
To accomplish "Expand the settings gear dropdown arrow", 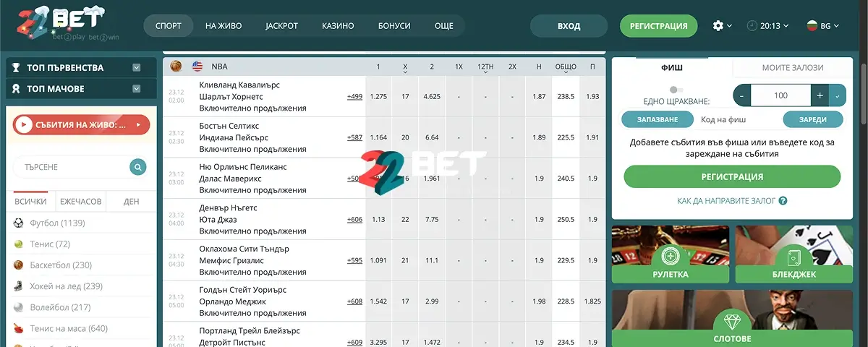I will (x=729, y=26).
